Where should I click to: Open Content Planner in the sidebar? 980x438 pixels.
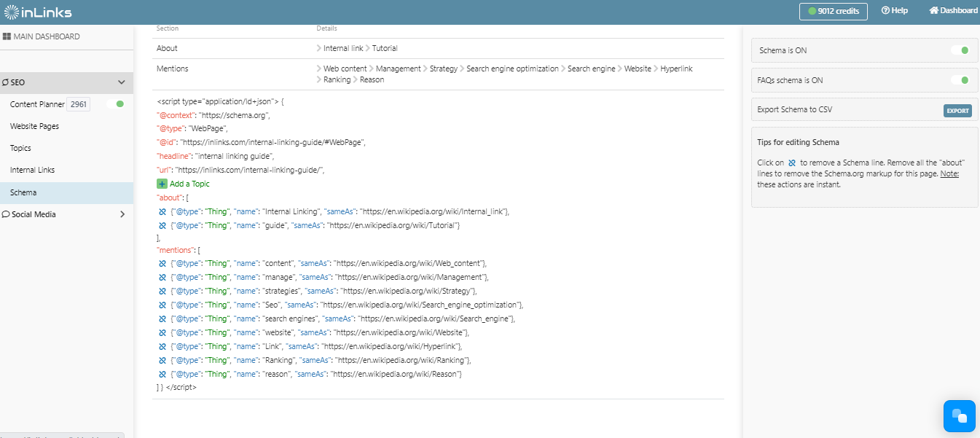[x=37, y=104]
